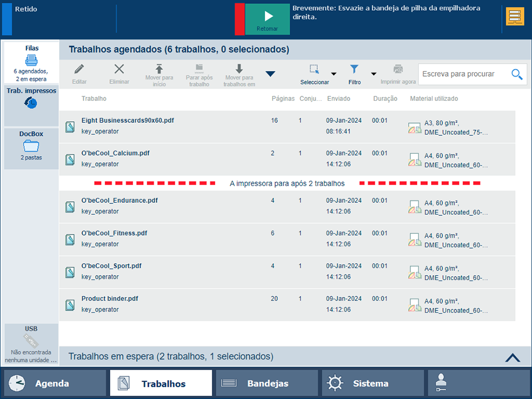
Task: Switch to the Sistema tab
Action: 372,383
